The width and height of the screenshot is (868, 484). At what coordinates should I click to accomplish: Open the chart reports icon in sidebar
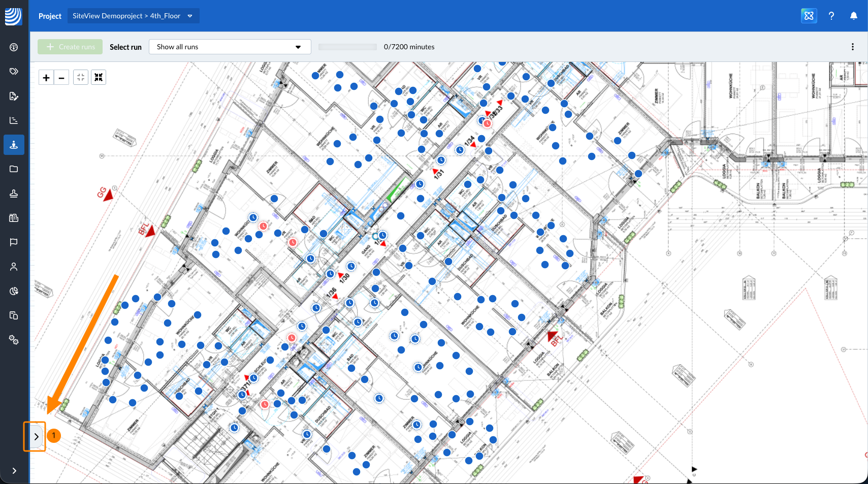[14, 120]
